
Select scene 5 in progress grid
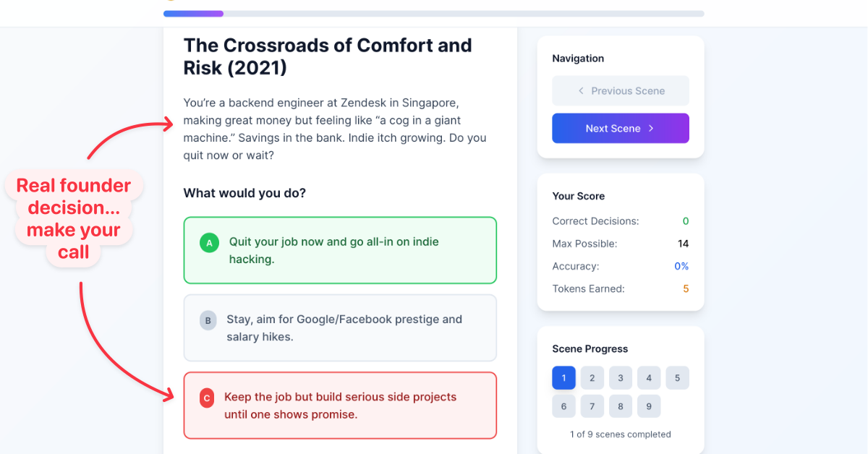coord(678,378)
